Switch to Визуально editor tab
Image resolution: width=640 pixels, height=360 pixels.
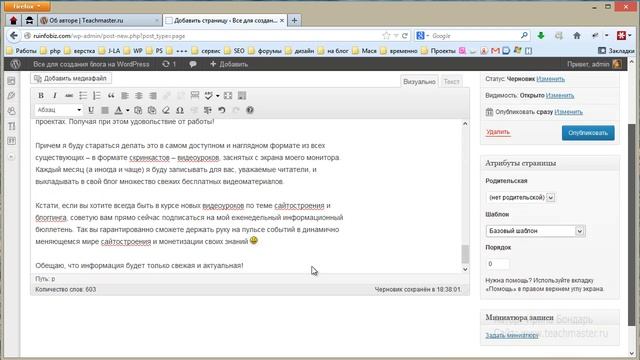point(419,81)
